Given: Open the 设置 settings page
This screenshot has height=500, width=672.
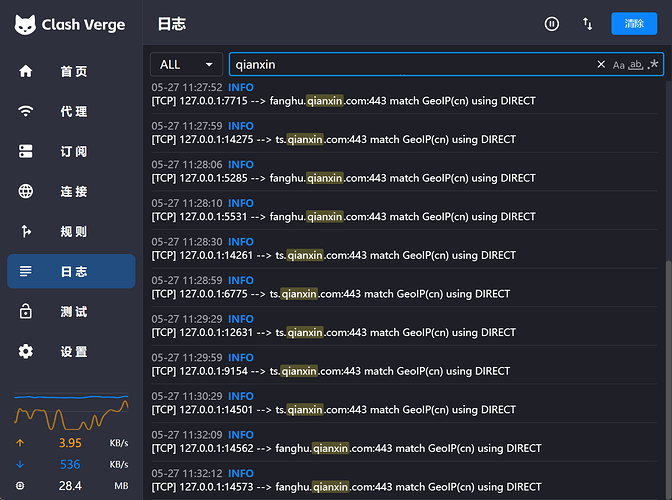Looking at the screenshot, I should pyautogui.click(x=71, y=351).
